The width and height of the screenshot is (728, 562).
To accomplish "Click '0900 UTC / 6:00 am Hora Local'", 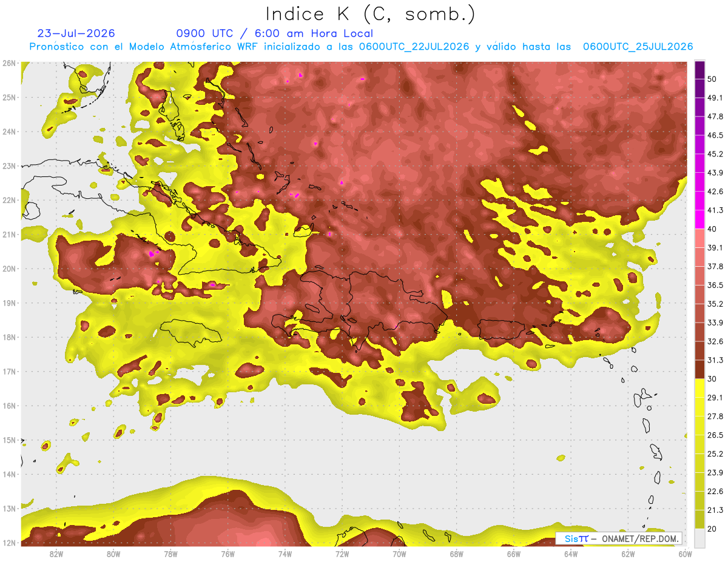I will coord(275,33).
